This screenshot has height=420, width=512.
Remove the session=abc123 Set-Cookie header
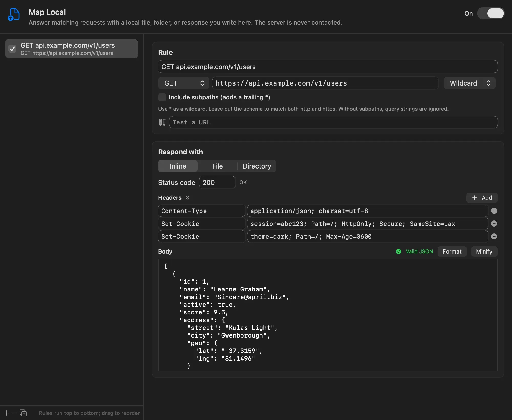click(494, 224)
